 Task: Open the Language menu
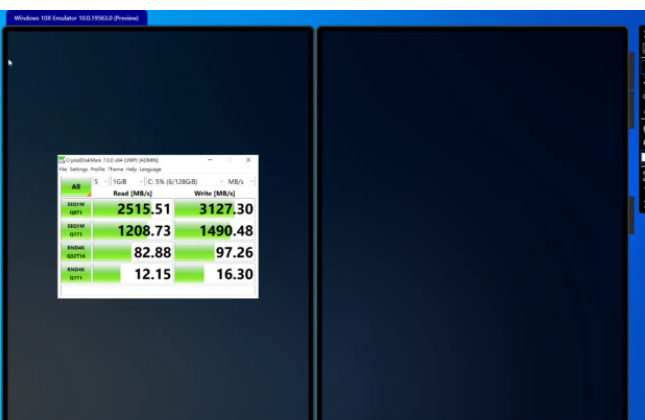[151, 169]
